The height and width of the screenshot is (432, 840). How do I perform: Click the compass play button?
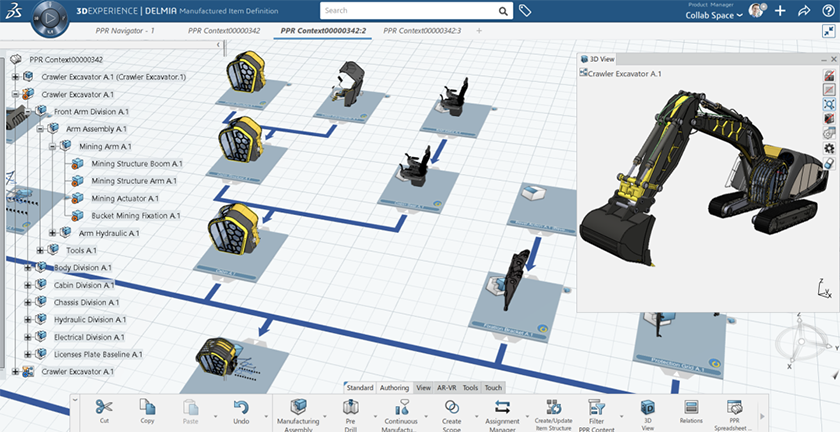point(50,18)
